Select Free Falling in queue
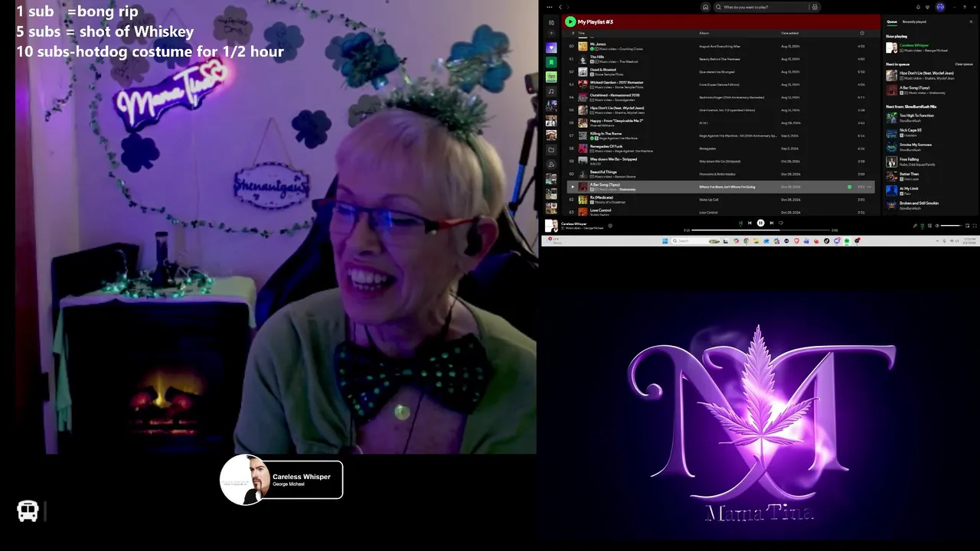 930,161
